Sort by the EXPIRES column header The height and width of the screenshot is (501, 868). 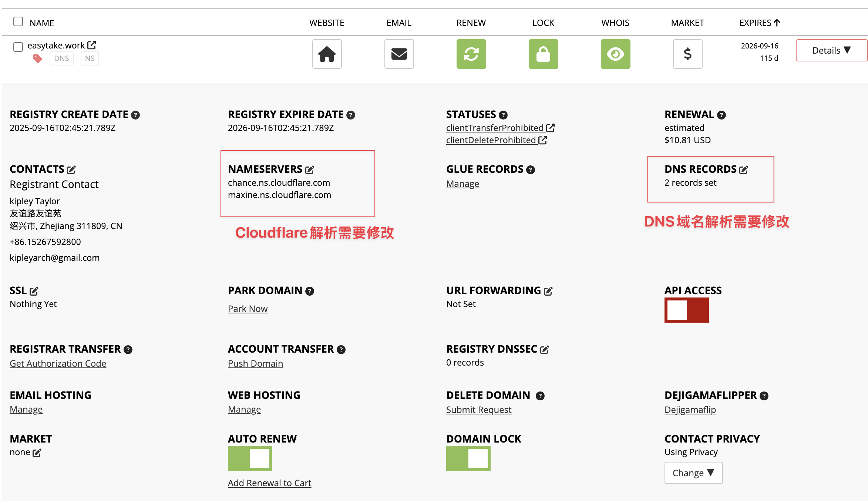pyautogui.click(x=760, y=23)
